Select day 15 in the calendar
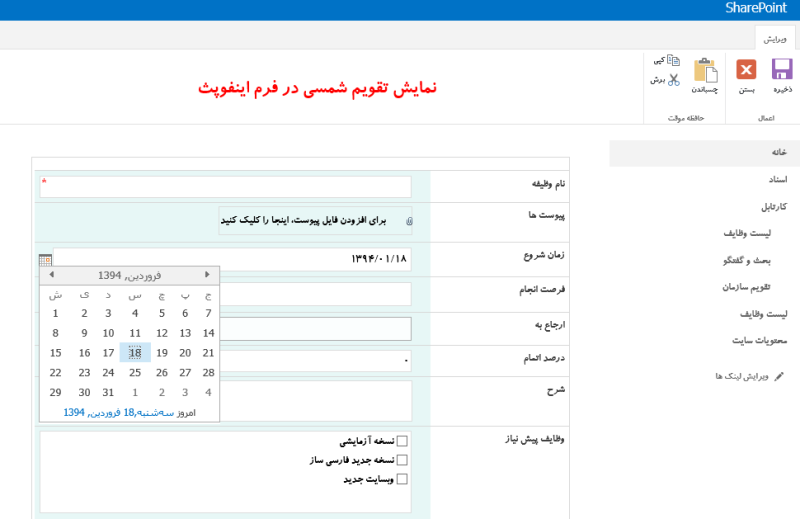800x519 pixels. point(56,353)
